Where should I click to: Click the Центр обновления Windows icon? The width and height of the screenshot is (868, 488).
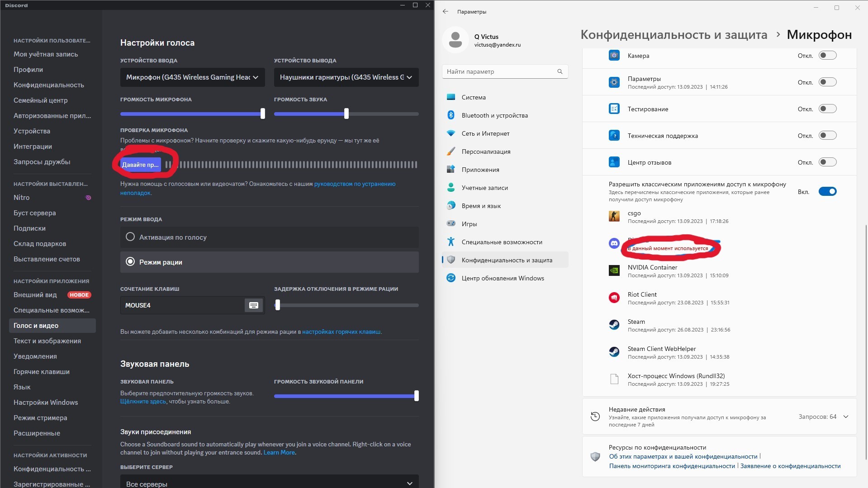451,278
